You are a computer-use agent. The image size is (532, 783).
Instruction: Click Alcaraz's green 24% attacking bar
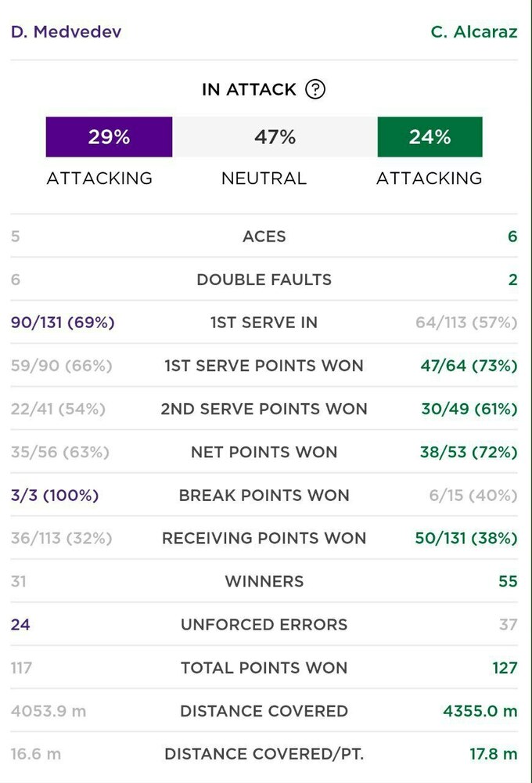coord(430,137)
